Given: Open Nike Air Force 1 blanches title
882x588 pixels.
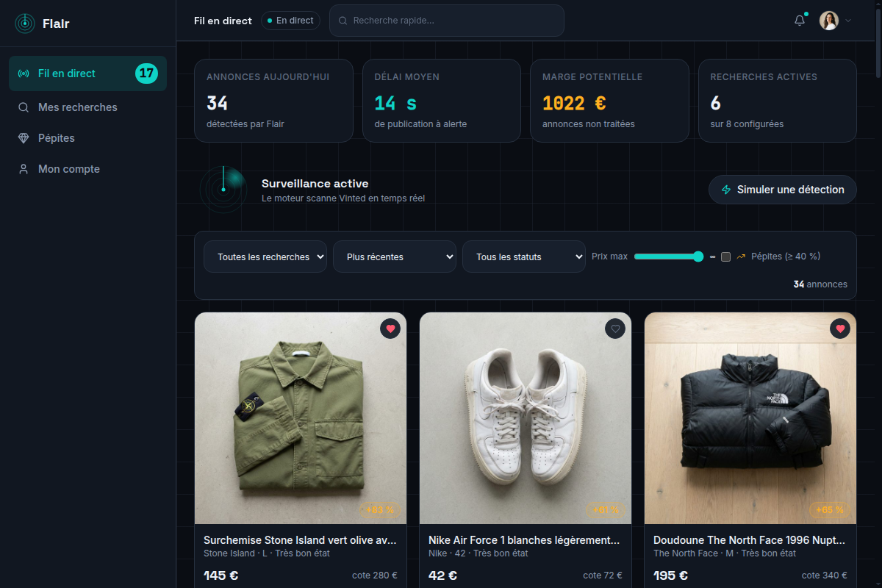Looking at the screenshot, I should point(526,540).
